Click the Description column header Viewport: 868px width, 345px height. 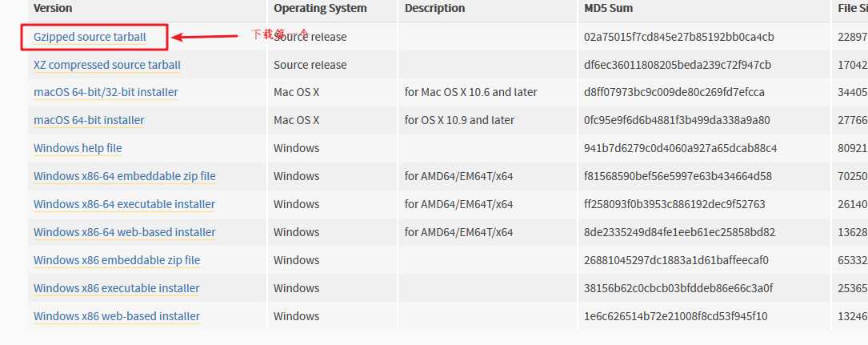click(434, 8)
